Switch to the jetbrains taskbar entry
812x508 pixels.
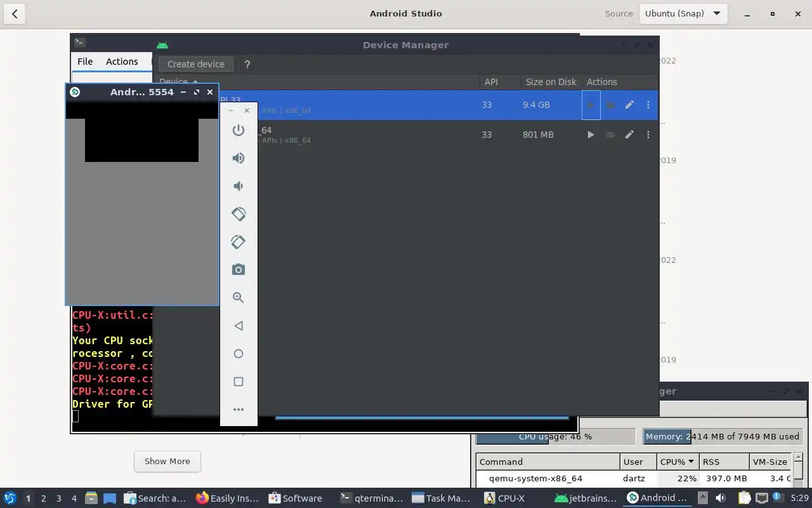pyautogui.click(x=585, y=498)
